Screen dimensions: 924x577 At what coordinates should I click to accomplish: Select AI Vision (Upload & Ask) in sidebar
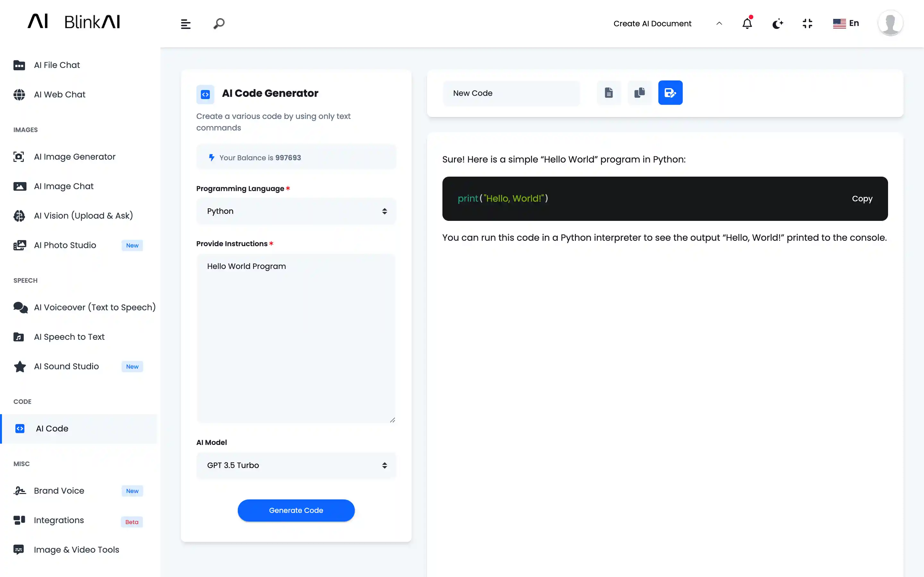pyautogui.click(x=83, y=216)
